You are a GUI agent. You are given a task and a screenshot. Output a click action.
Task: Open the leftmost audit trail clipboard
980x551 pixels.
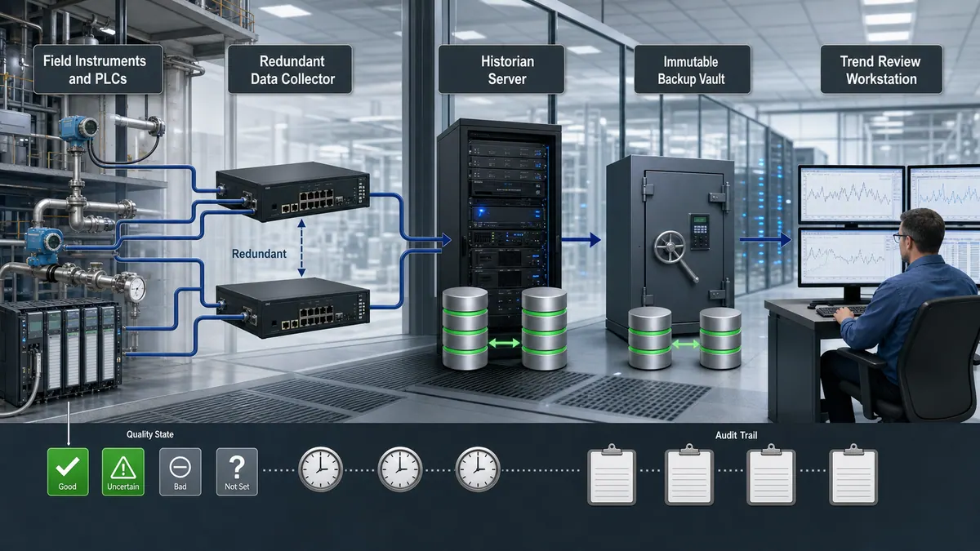pyautogui.click(x=612, y=474)
